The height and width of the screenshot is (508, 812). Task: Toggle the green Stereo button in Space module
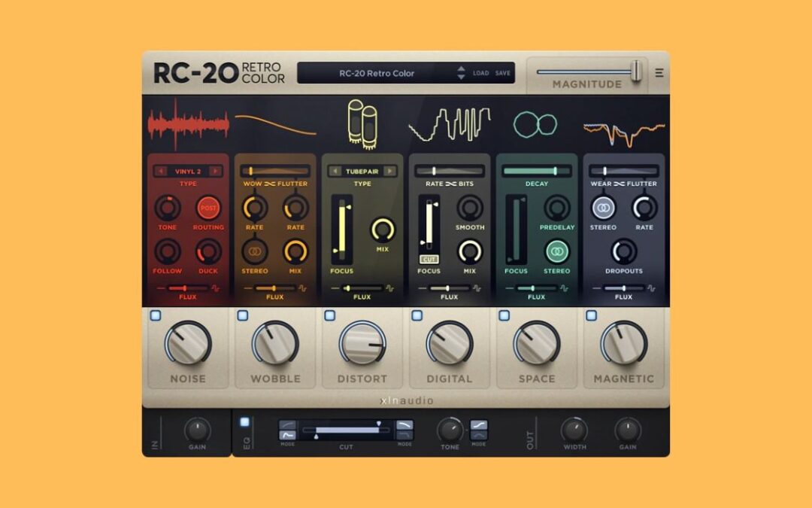pos(556,252)
